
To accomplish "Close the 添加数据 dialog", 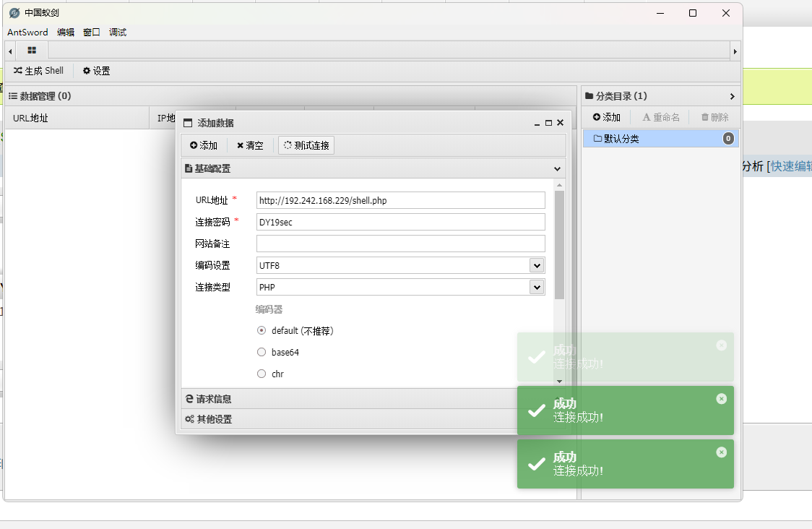I will point(560,123).
